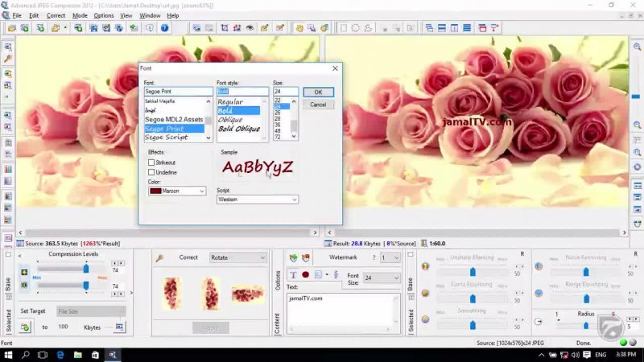The height and width of the screenshot is (362, 644).
Task: Click Cancel in the Font dialog
Action: 318,105
